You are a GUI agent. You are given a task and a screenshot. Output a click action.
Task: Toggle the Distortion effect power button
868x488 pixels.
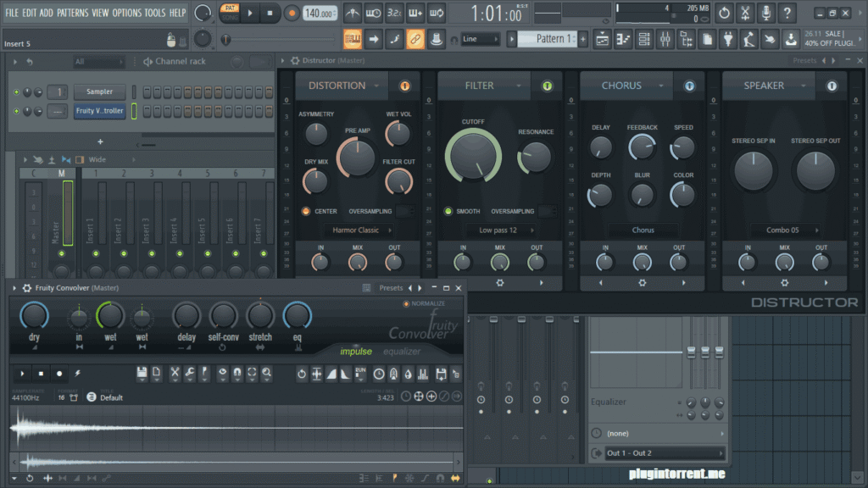(404, 86)
